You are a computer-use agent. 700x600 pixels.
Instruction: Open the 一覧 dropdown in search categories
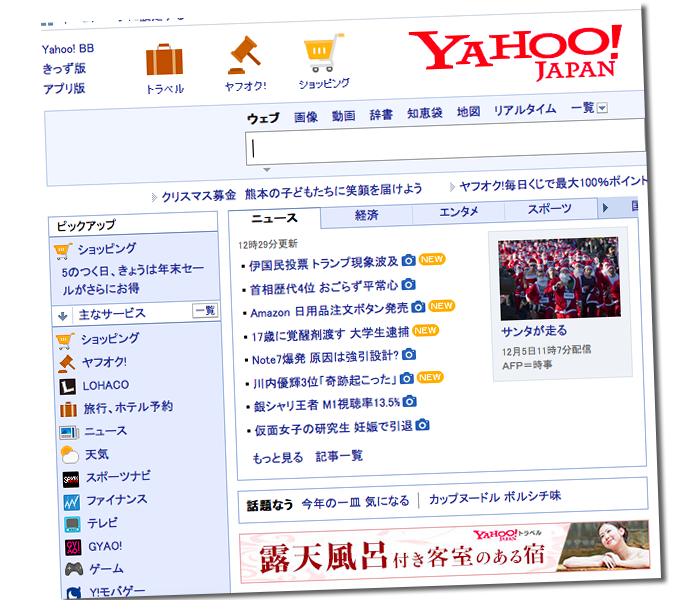tap(602, 108)
